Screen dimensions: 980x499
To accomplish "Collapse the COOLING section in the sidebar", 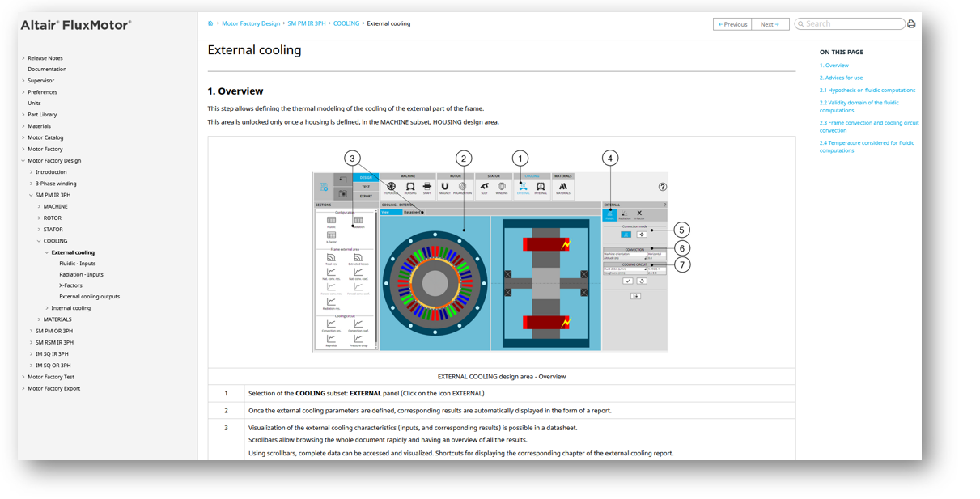I will coord(39,241).
